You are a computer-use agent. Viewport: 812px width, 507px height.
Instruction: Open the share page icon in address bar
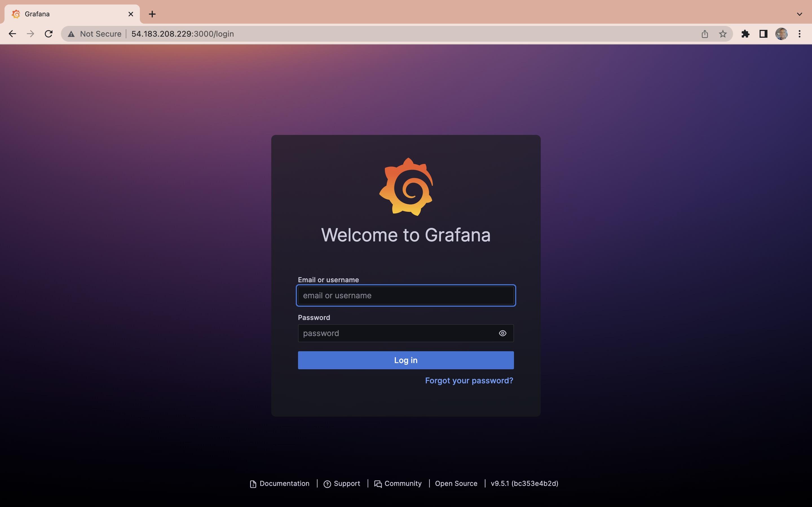coord(705,34)
